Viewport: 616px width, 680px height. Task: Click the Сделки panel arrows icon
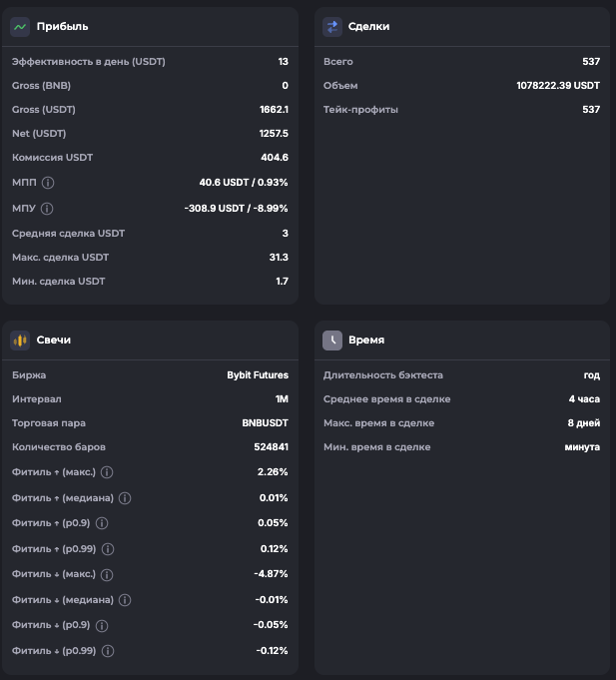point(332,27)
